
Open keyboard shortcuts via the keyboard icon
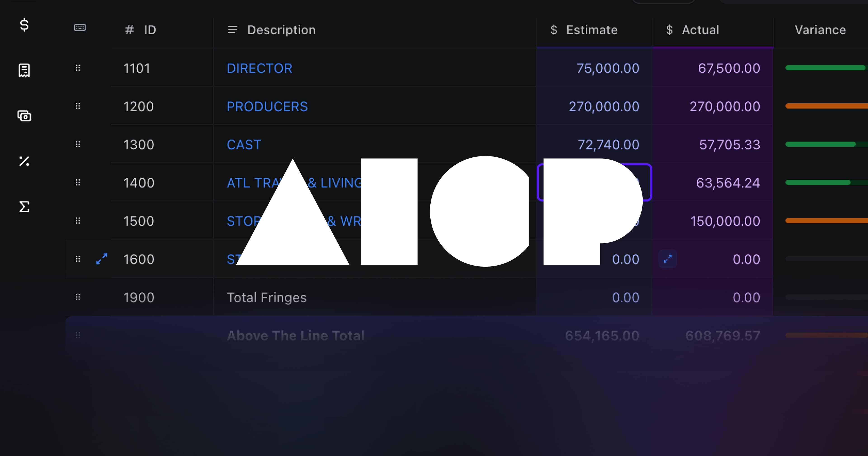(80, 28)
